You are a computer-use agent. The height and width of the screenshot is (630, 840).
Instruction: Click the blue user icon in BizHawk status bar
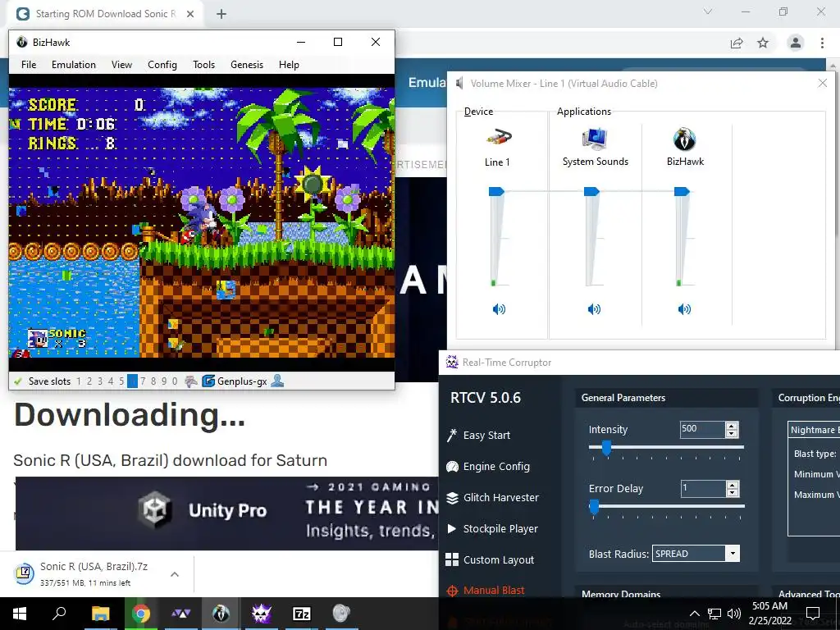(x=277, y=381)
